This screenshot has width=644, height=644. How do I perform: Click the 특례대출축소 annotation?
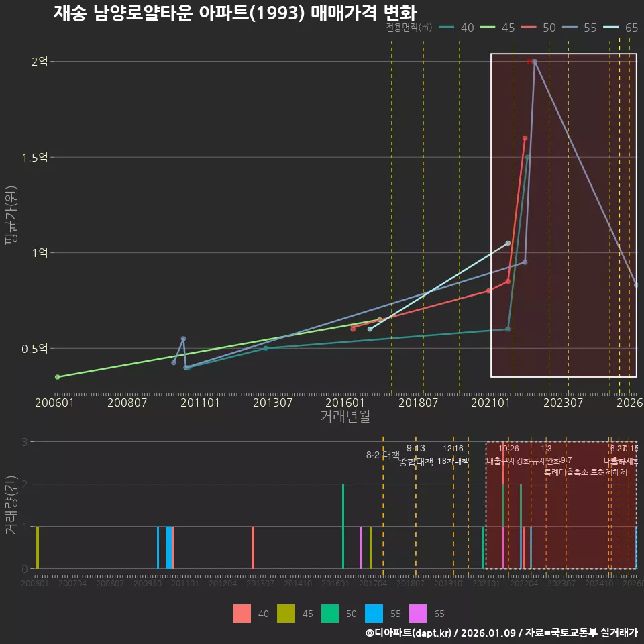[566, 472]
